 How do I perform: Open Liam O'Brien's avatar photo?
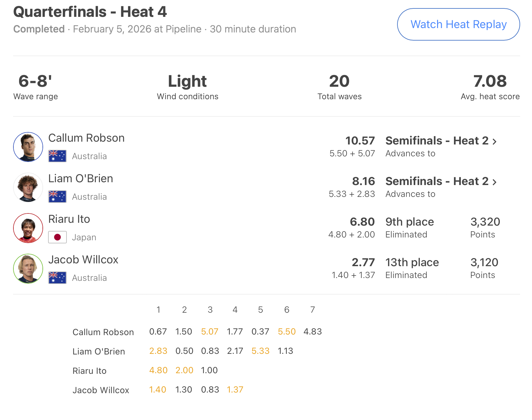click(28, 188)
